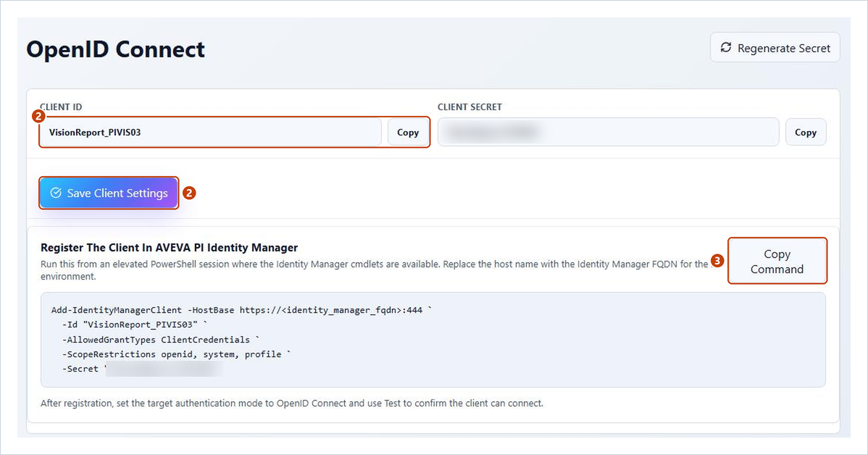Image resolution: width=868 pixels, height=455 pixels.
Task: Save Client Settings
Action: pyautogui.click(x=109, y=193)
